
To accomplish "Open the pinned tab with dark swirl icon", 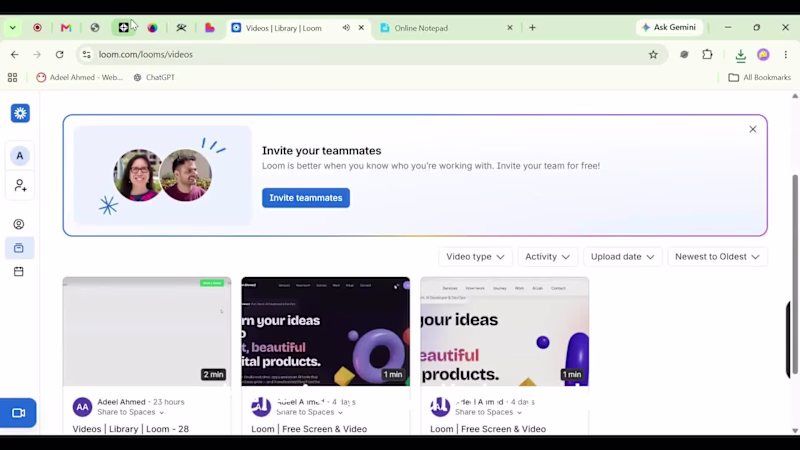I will click(181, 28).
